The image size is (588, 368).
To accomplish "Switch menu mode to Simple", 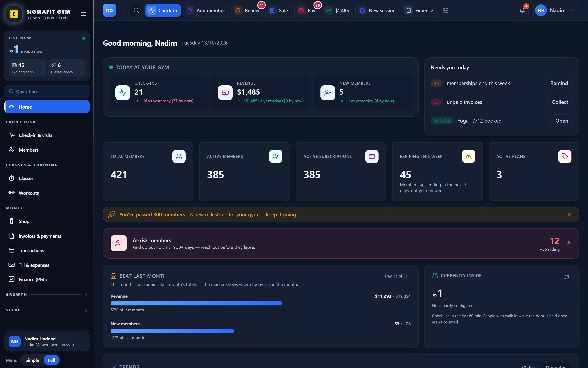I will pos(32,360).
